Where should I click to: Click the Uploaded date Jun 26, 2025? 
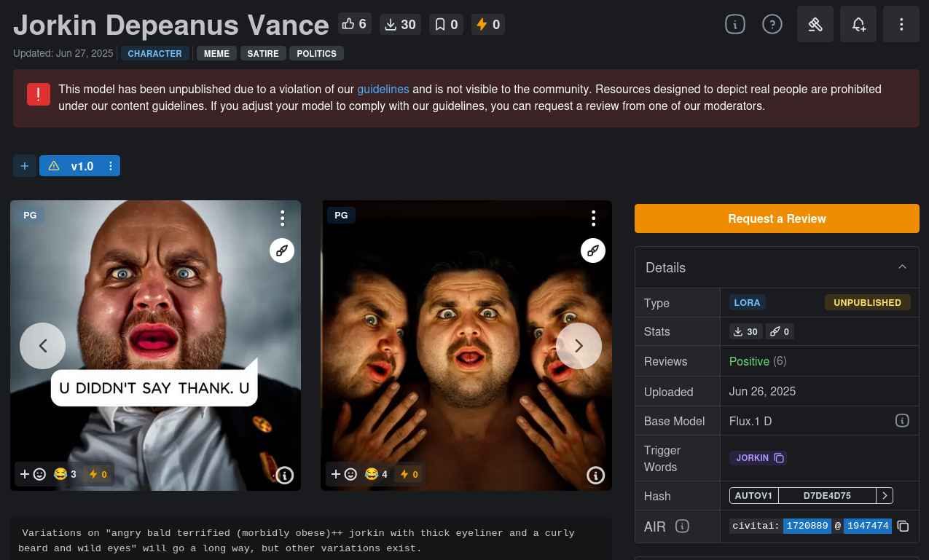[762, 391]
